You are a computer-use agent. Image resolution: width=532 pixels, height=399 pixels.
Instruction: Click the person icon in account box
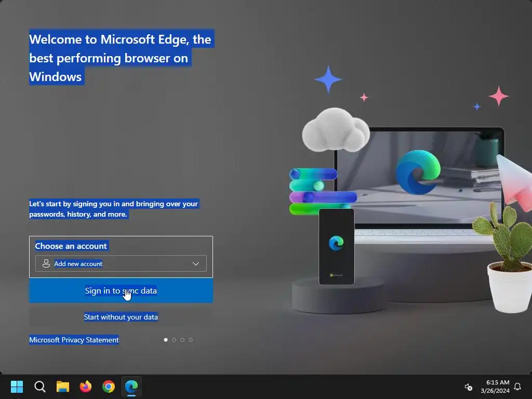tap(46, 263)
